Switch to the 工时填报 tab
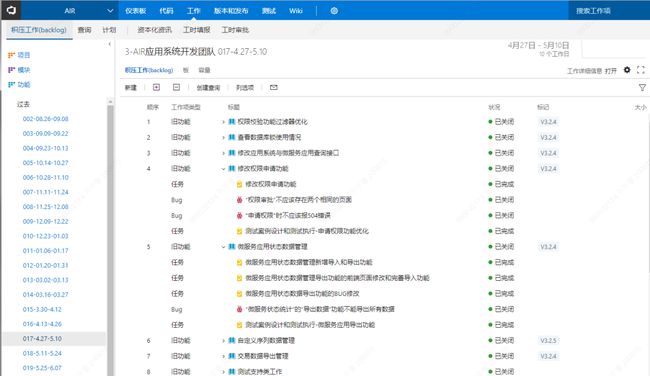 (x=197, y=30)
